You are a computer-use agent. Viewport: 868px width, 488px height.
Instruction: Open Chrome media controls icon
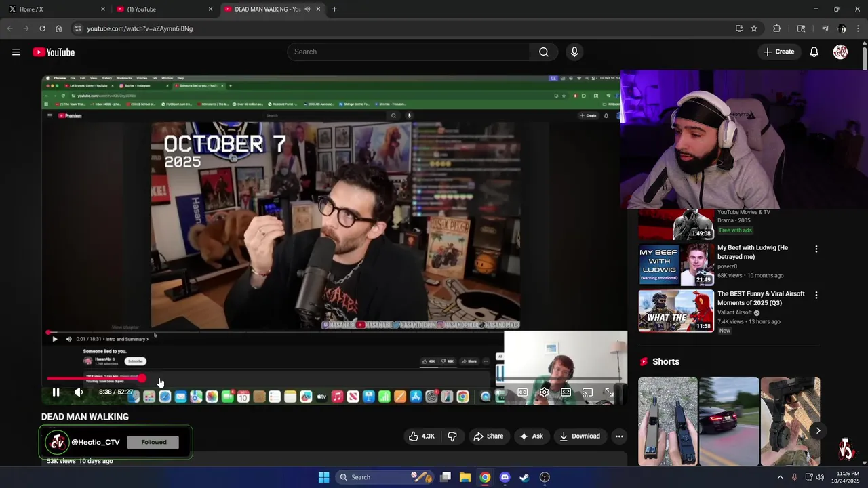(825, 28)
